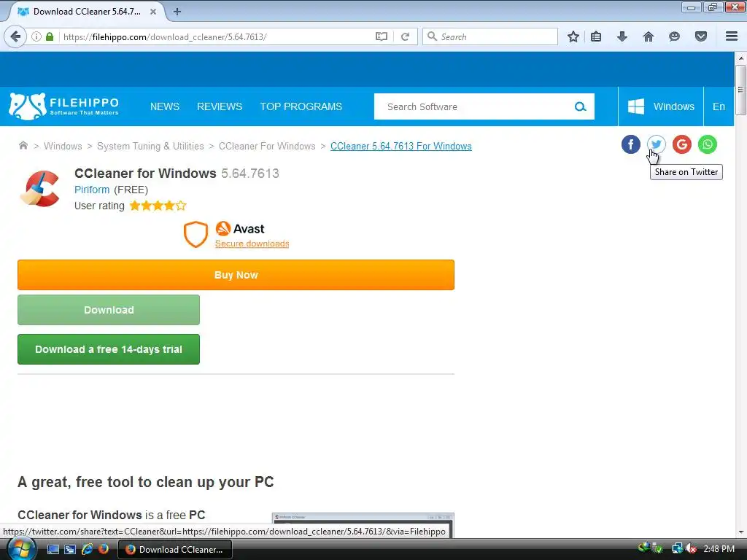Go to Firefox home page icon
747x560 pixels.
(x=649, y=36)
